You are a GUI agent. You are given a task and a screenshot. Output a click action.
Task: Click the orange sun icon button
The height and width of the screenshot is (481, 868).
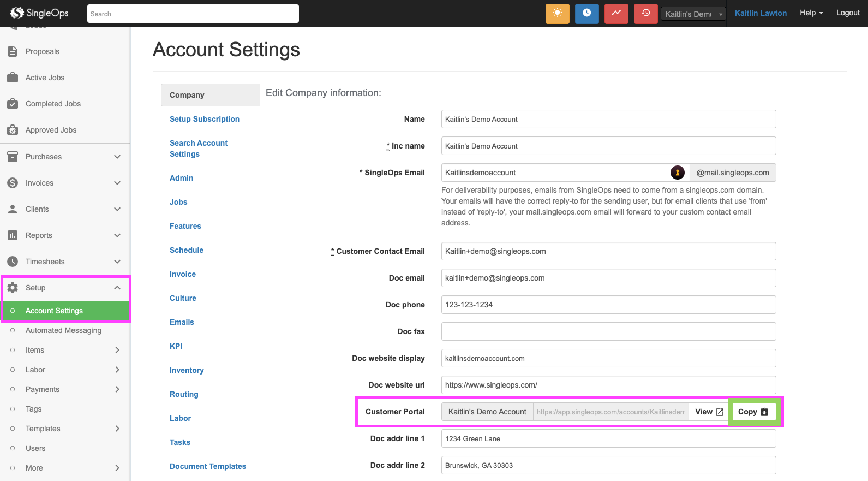pos(557,14)
